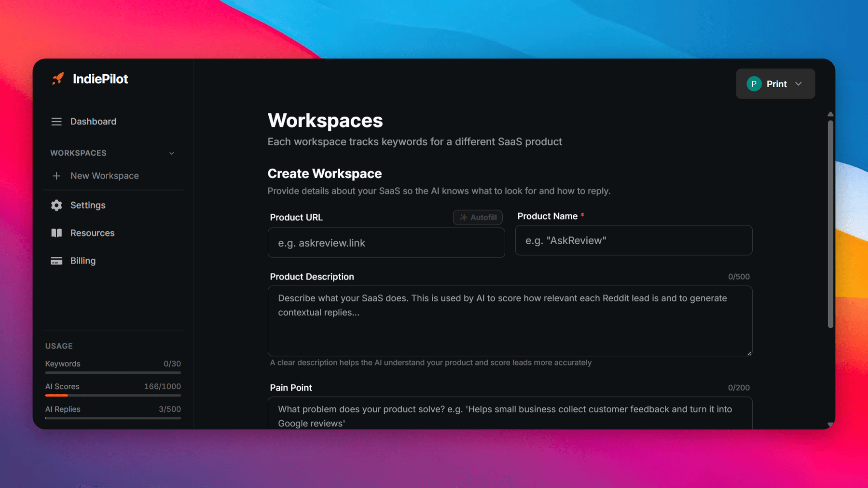This screenshot has height=488, width=868.
Task: Click the New Workspace link
Action: (x=105, y=176)
